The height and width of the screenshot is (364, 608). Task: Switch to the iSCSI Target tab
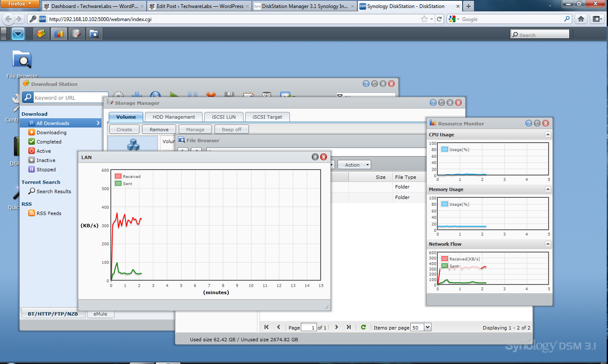267,117
